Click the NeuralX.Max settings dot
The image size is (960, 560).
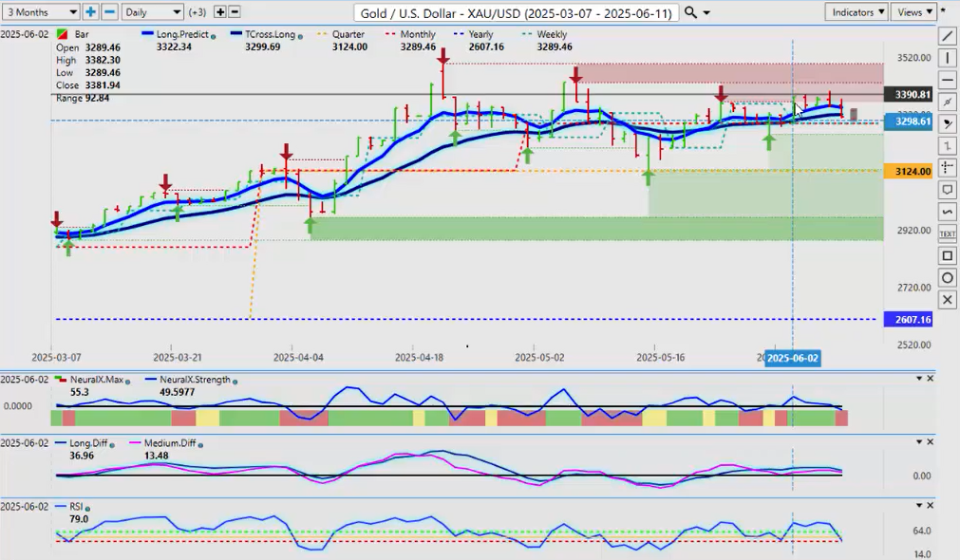pyautogui.click(x=128, y=381)
